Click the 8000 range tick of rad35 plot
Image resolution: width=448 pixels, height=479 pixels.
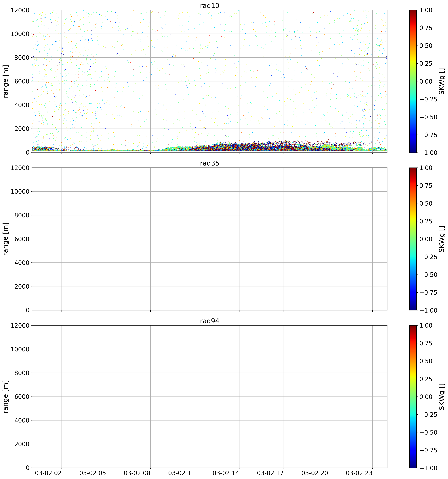coord(22,215)
